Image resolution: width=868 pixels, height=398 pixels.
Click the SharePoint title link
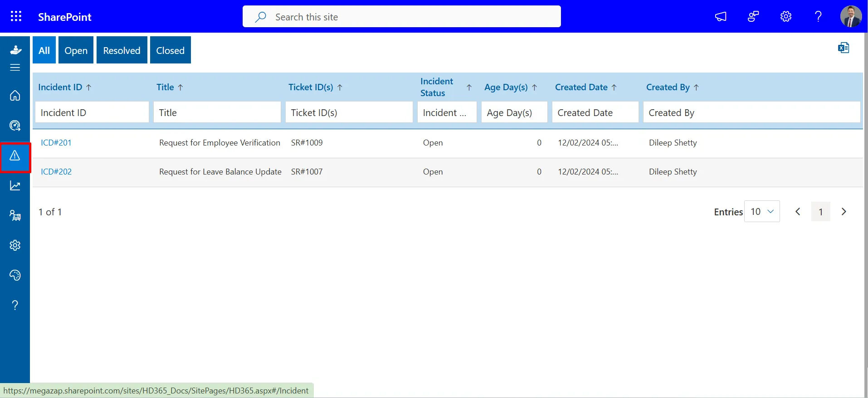click(64, 17)
